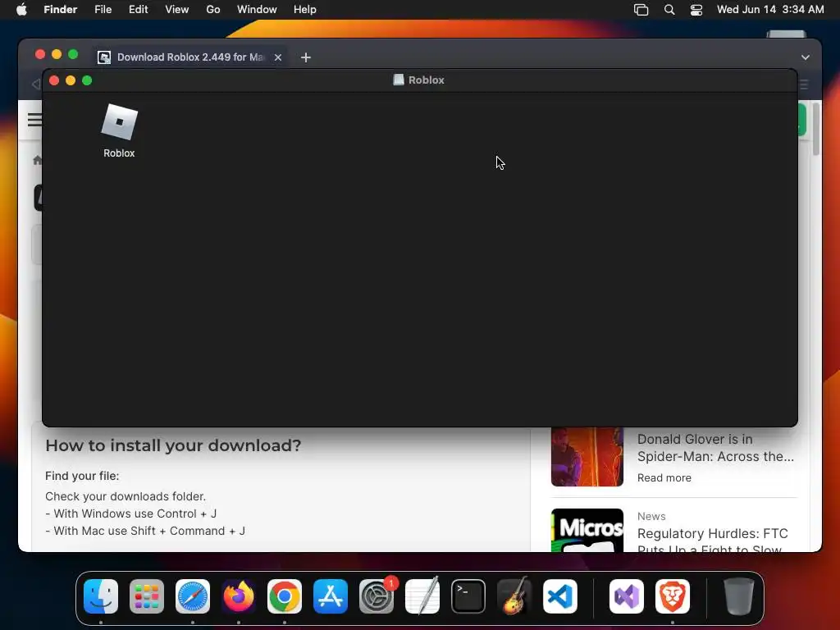This screenshot has height=630, width=840.
Task: Open Launchpad from the Dock
Action: (x=147, y=596)
